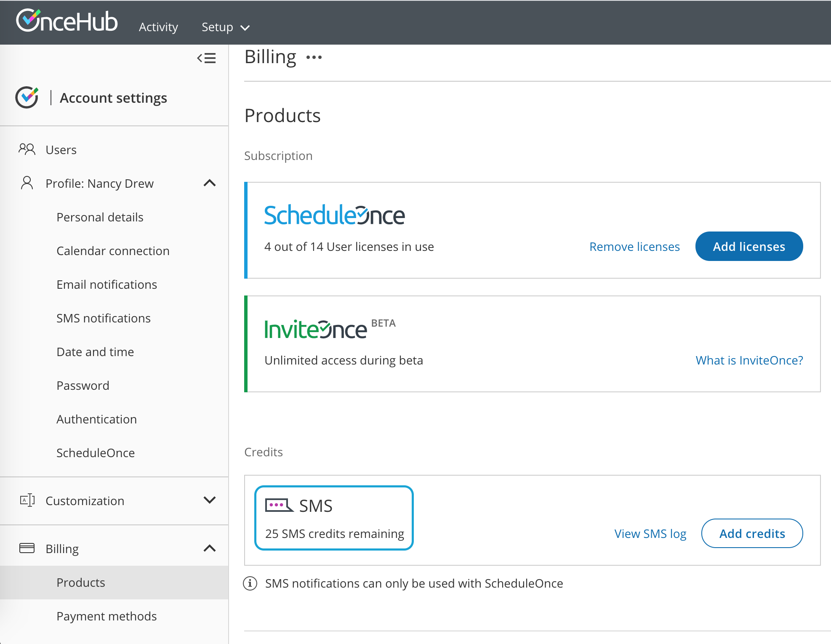Click the Remove licenses link
Screen dimensions: 831x644
click(x=634, y=247)
